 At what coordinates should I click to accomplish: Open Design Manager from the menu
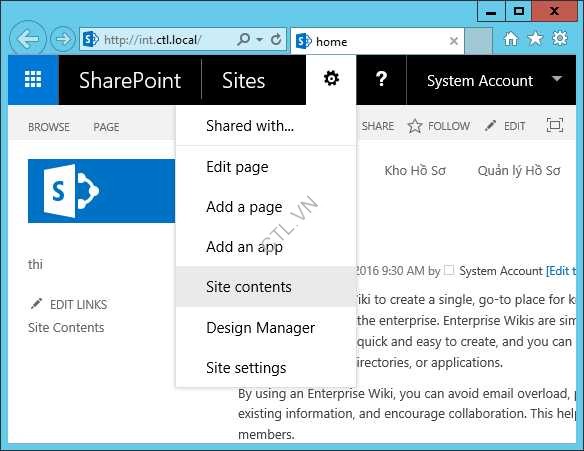266,328
